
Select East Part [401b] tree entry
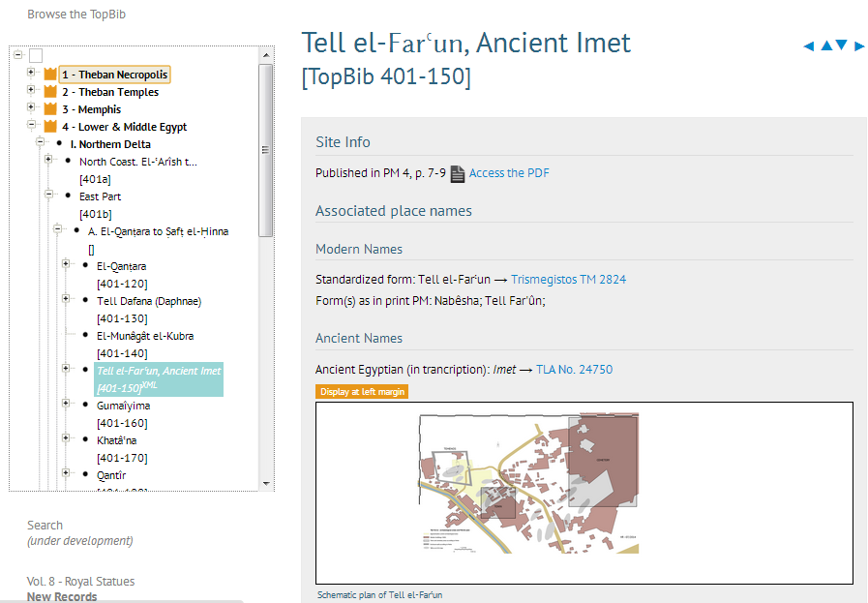[100, 205]
